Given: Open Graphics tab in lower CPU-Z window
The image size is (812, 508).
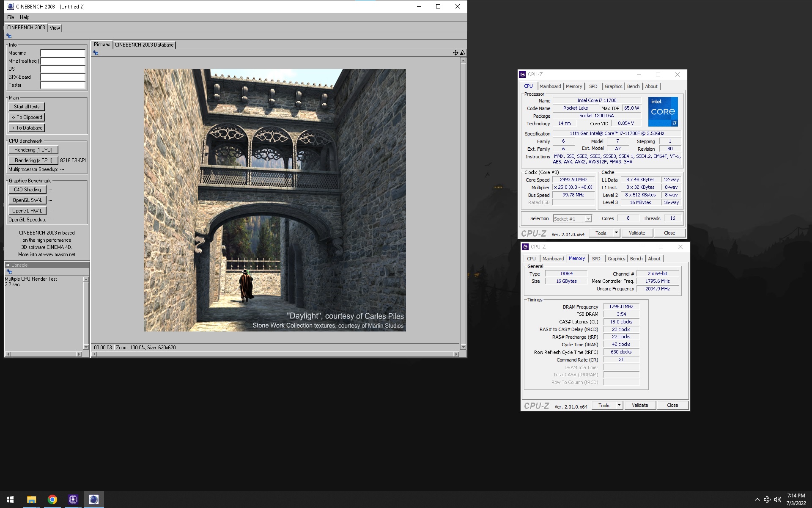Looking at the screenshot, I should tap(616, 259).
